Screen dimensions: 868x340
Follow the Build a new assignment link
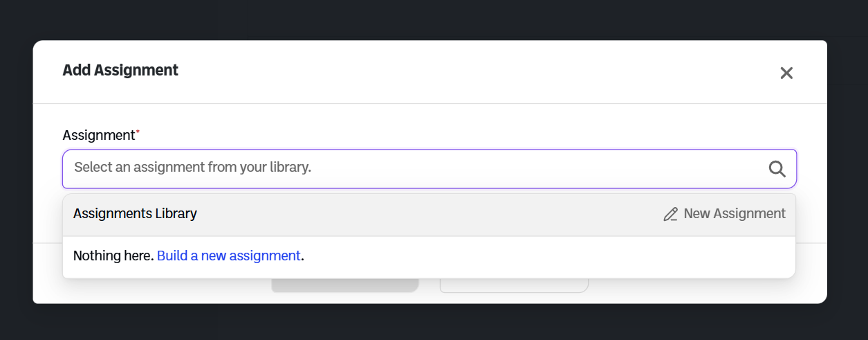(229, 256)
